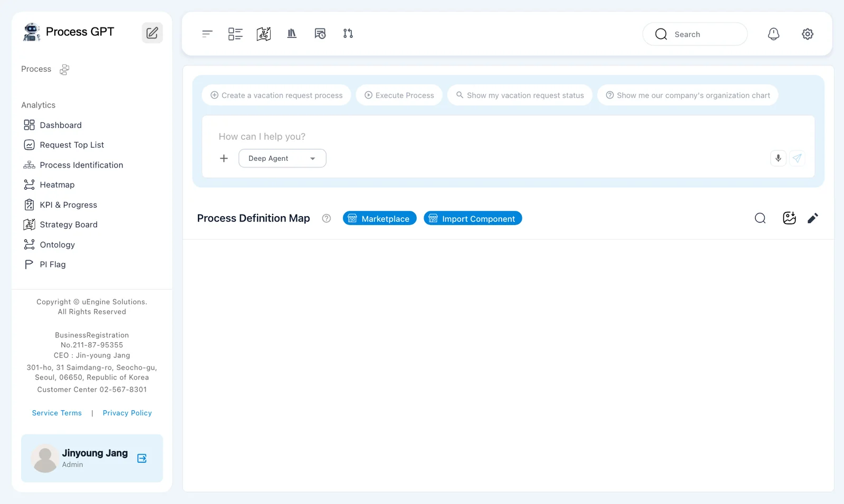Open the Privacy Policy link

click(127, 413)
